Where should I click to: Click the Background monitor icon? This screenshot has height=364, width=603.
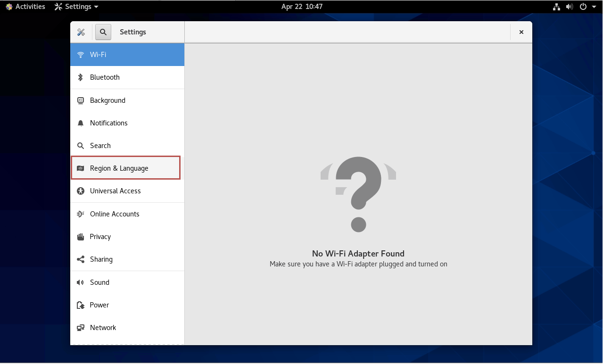click(81, 100)
